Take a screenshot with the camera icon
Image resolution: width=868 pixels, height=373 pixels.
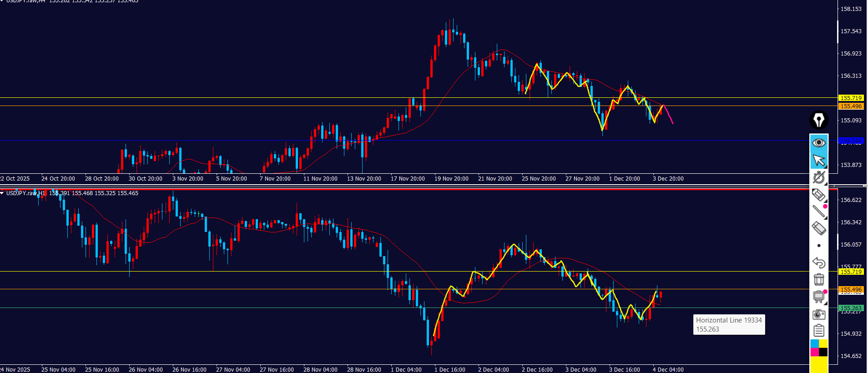click(819, 314)
